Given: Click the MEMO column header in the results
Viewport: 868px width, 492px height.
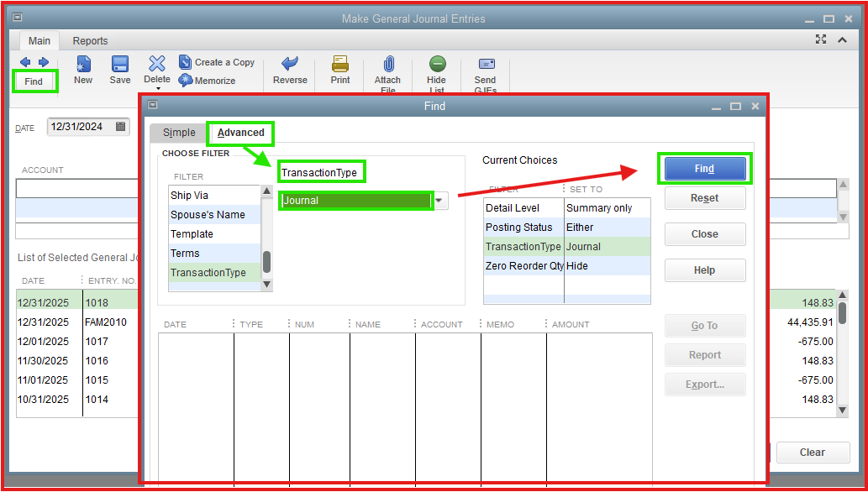Looking at the screenshot, I should (501, 324).
